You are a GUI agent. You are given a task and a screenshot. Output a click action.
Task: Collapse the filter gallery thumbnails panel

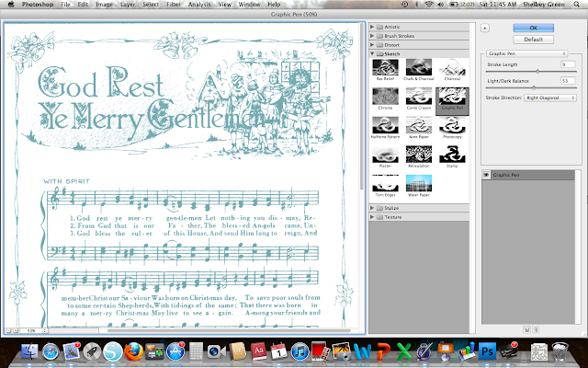485,29
